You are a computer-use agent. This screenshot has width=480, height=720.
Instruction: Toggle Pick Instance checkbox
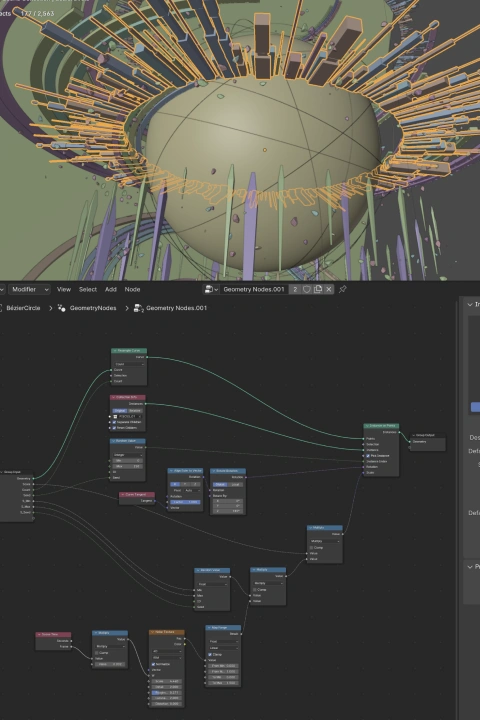(x=368, y=456)
